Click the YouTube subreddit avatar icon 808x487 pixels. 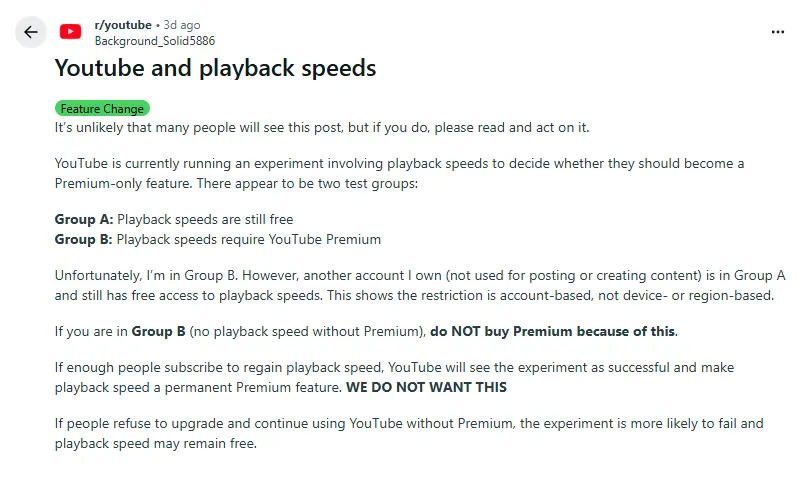70,32
